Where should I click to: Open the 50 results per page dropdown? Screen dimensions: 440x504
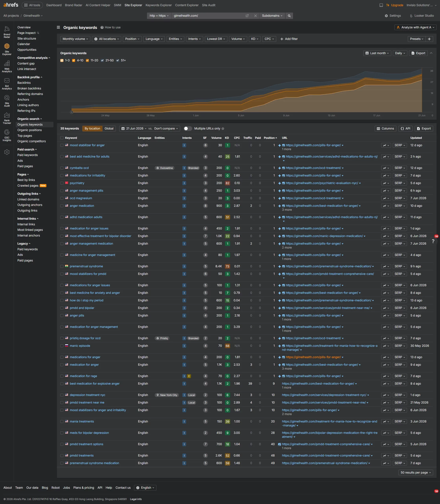(415, 472)
